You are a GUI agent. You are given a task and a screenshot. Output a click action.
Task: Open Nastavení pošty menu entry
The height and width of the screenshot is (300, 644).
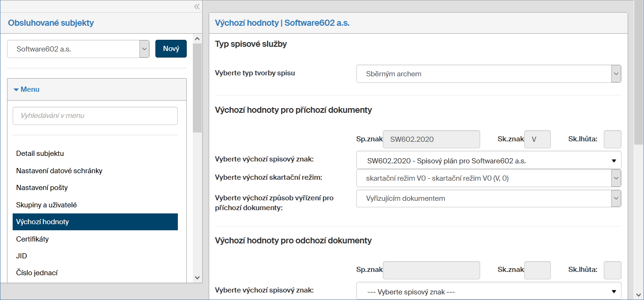(x=42, y=188)
